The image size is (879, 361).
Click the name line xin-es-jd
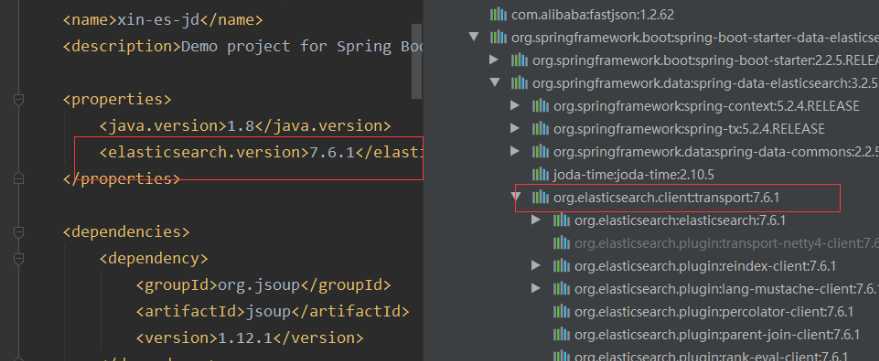(x=163, y=20)
